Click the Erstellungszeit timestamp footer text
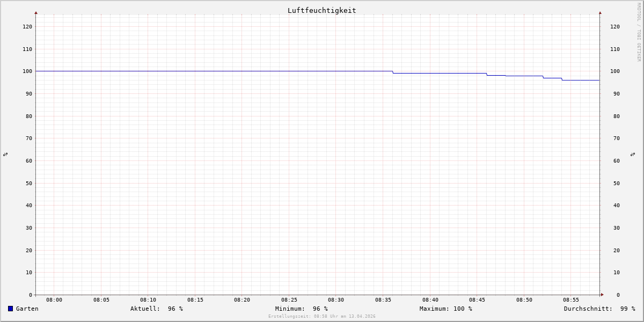This screenshot has width=644, height=322. (x=322, y=316)
